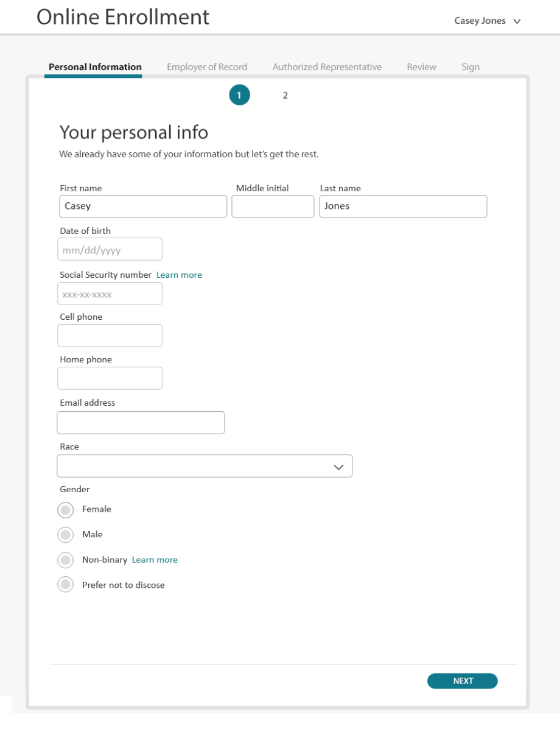Switch to Employer of Record tab
Image resolution: width=560 pixels, height=731 pixels.
coord(207,67)
